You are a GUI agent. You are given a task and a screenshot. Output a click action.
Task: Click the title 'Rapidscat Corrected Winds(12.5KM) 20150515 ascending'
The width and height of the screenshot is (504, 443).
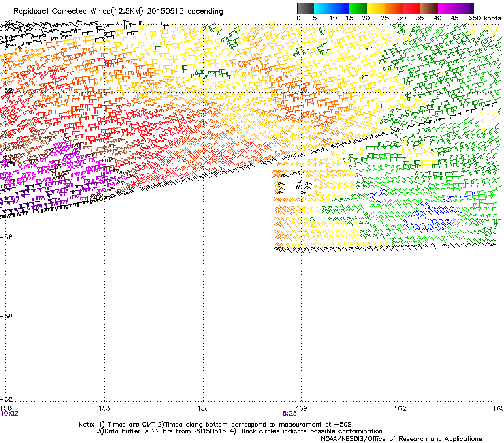click(119, 12)
